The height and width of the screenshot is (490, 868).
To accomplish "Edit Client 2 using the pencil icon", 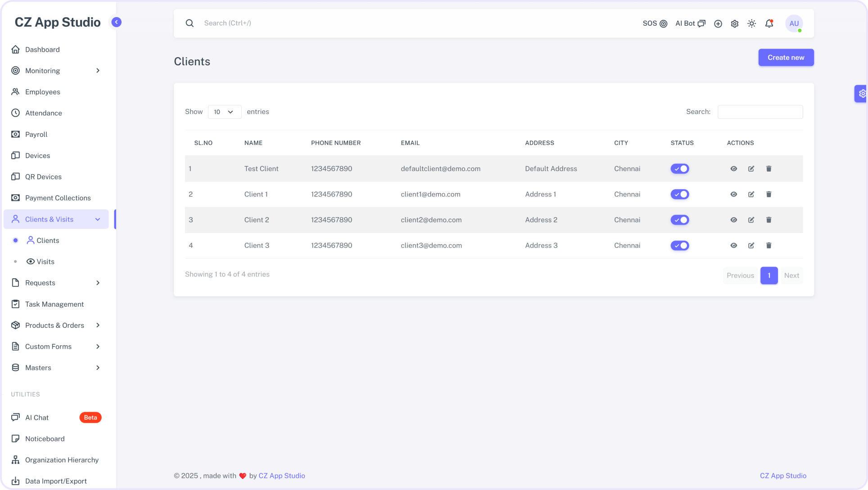I will click(751, 220).
